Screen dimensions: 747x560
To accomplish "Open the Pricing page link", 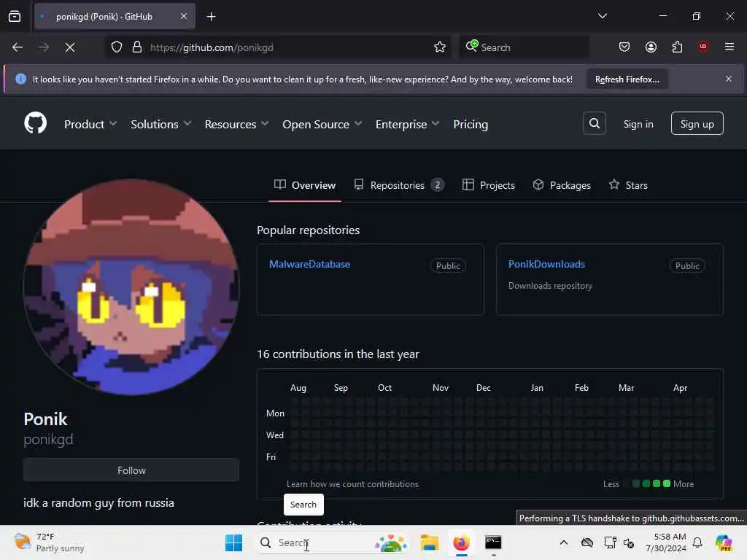I will 471,124.
